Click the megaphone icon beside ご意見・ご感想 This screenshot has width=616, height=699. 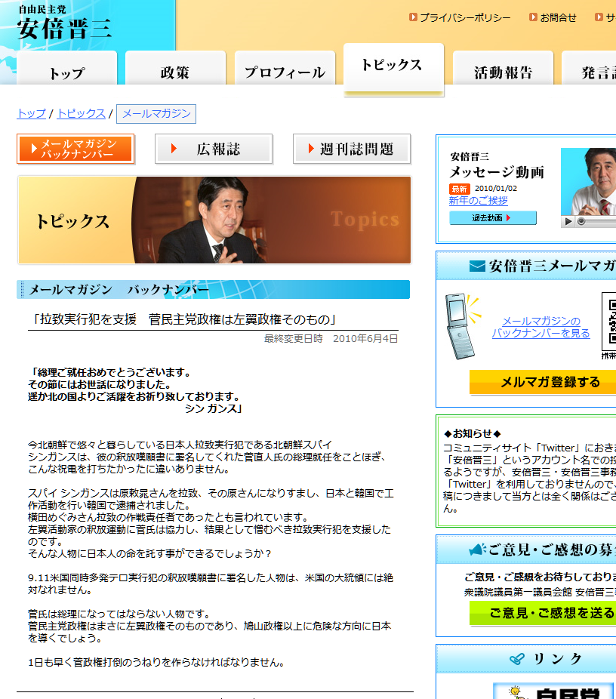tap(477, 550)
